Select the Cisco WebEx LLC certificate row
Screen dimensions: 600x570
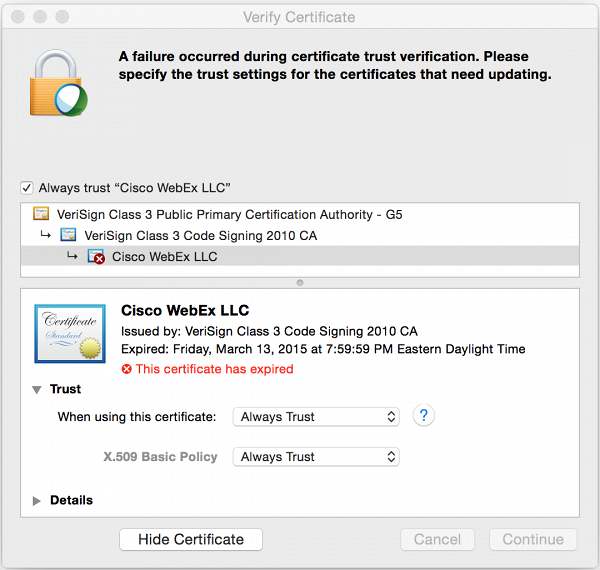[300, 256]
